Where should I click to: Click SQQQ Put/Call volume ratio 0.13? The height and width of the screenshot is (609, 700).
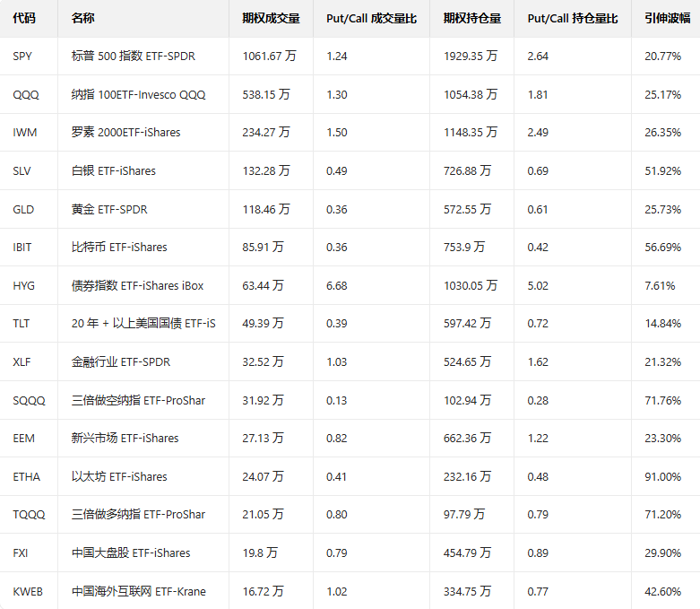pyautogui.click(x=337, y=401)
